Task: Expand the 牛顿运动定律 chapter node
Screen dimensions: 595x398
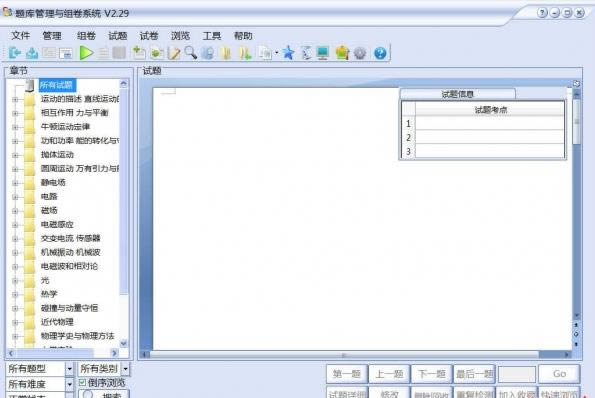Action: click(x=15, y=127)
